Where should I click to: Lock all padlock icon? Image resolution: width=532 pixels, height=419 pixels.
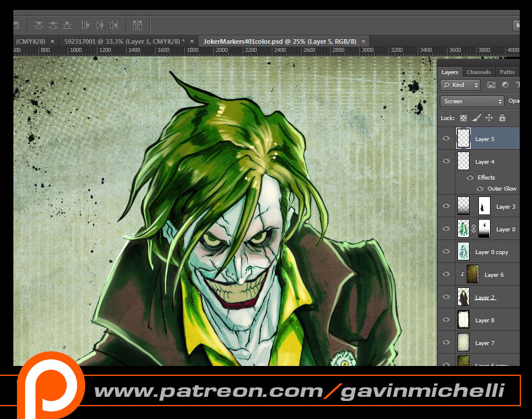point(502,118)
